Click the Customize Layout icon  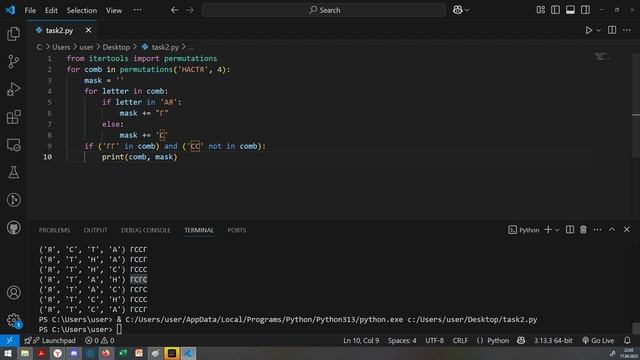(540, 10)
